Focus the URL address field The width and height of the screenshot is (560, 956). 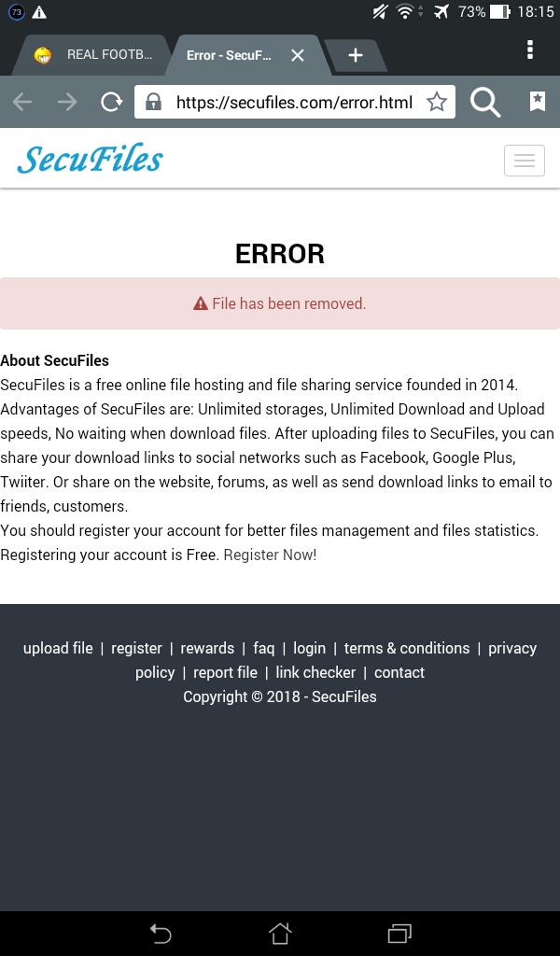coord(294,102)
